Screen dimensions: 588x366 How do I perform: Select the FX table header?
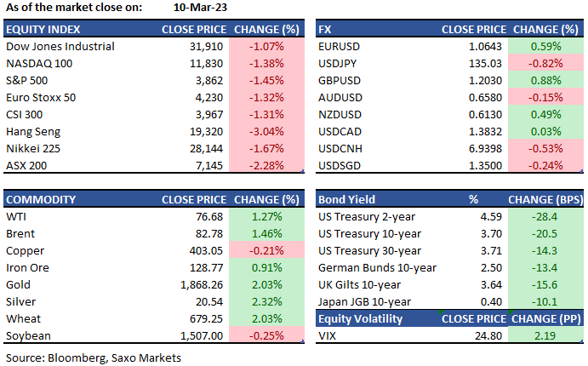click(x=325, y=29)
